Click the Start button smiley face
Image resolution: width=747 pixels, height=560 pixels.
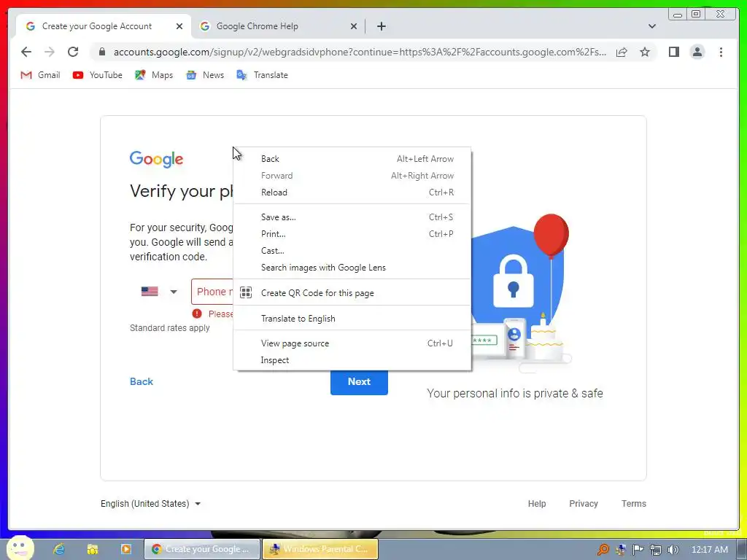[x=20, y=548]
